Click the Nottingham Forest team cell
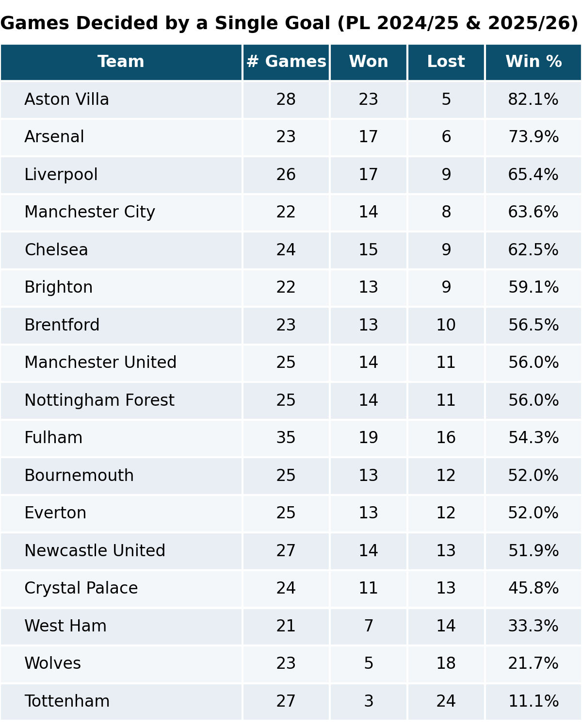 [x=99, y=400]
